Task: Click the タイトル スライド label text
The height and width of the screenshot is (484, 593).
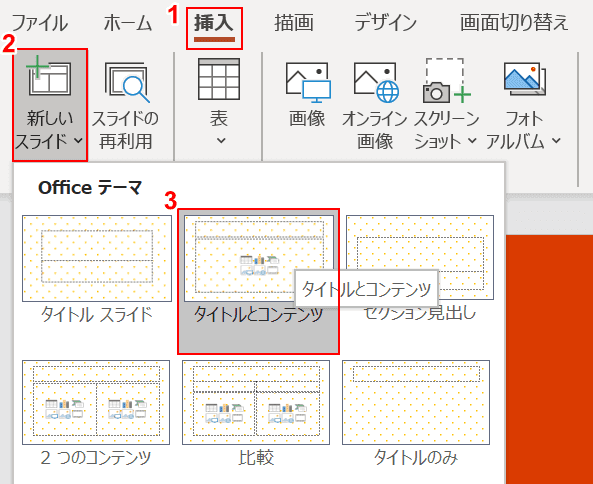Action: point(97,315)
